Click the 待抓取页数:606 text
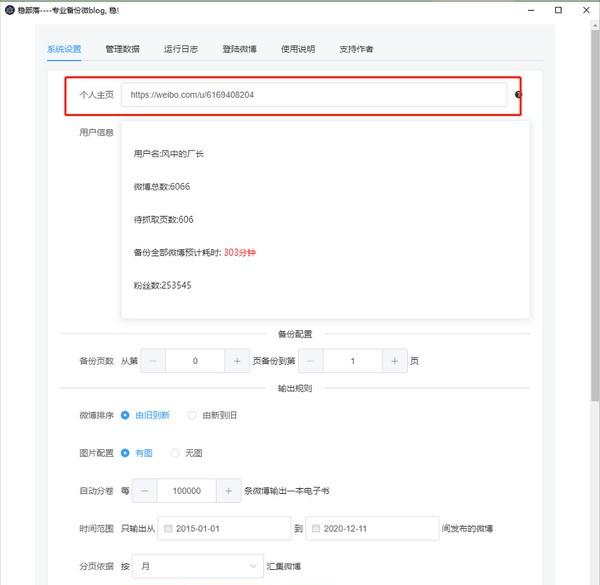600x585 pixels. pyautogui.click(x=163, y=219)
